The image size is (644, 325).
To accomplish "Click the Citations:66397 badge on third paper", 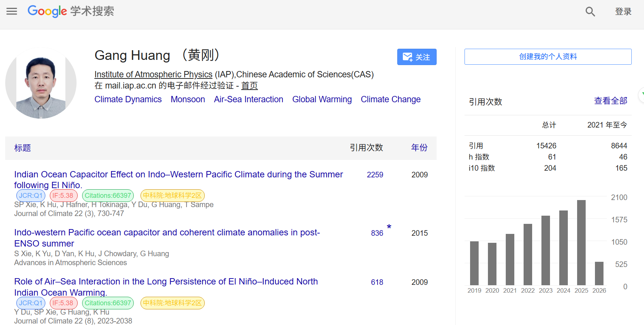I will point(108,303).
